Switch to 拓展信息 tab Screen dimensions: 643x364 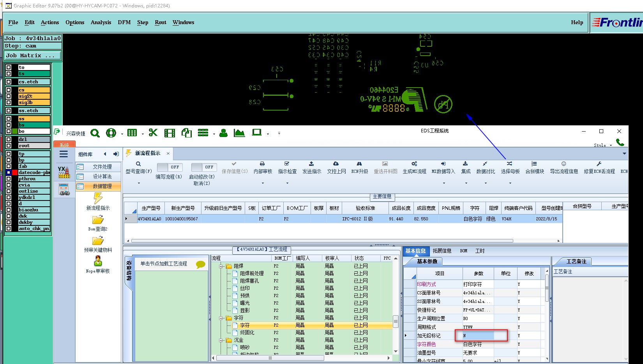(x=442, y=251)
